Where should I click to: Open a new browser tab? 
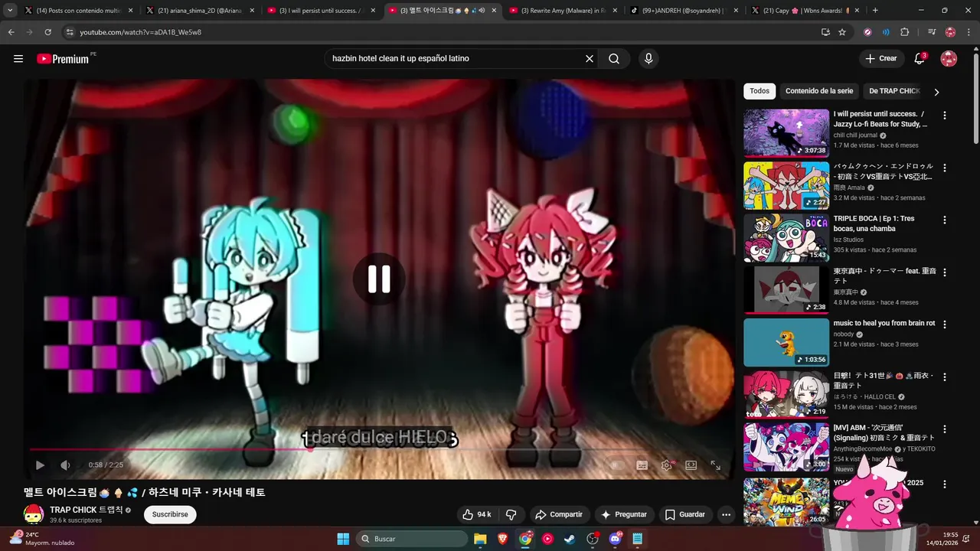click(875, 11)
